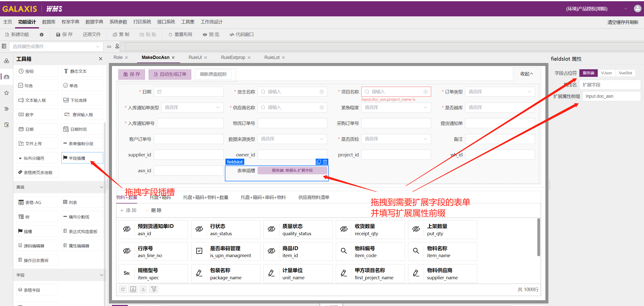The height and width of the screenshot is (306, 644).
Task: Click the 扩展属性前缀 input field
Action: [611, 96]
